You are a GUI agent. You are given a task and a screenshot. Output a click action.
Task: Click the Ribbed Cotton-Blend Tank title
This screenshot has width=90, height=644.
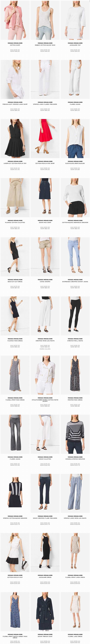(45, 45)
